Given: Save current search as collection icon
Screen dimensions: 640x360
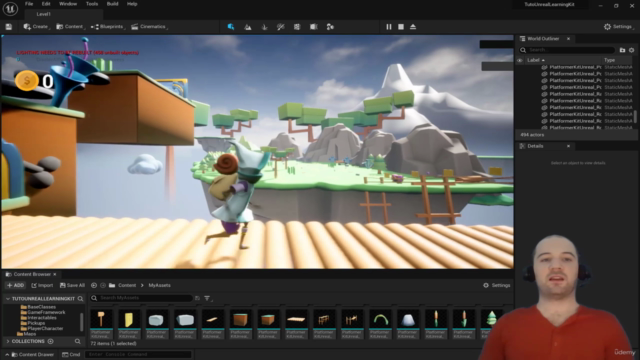Looking at the screenshot, I should click(198, 298).
